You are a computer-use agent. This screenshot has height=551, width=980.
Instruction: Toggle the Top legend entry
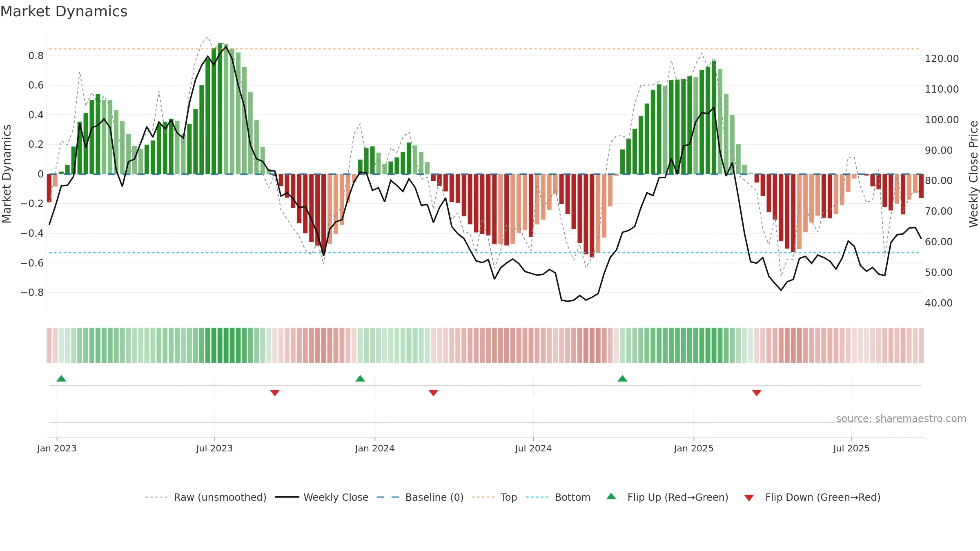coord(494,497)
